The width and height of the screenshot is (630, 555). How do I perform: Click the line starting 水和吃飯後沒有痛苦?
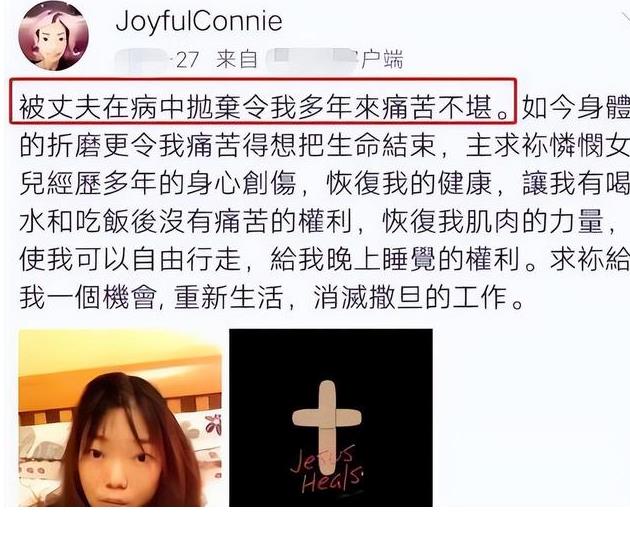pyautogui.click(x=317, y=221)
